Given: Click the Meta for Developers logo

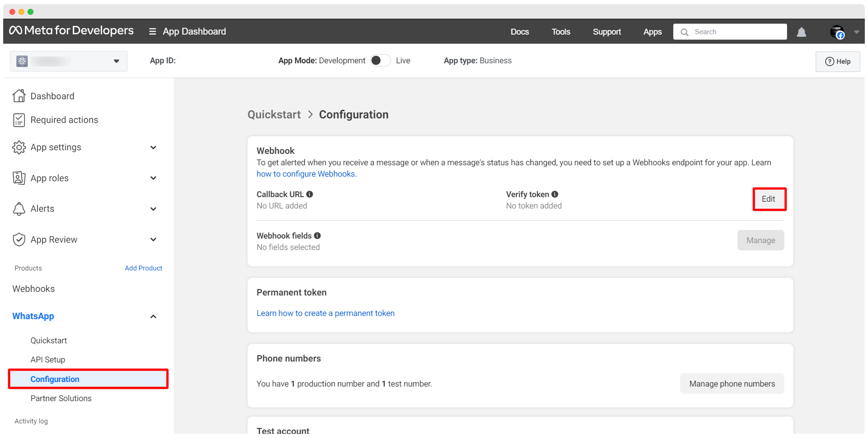Looking at the screenshot, I should [71, 31].
